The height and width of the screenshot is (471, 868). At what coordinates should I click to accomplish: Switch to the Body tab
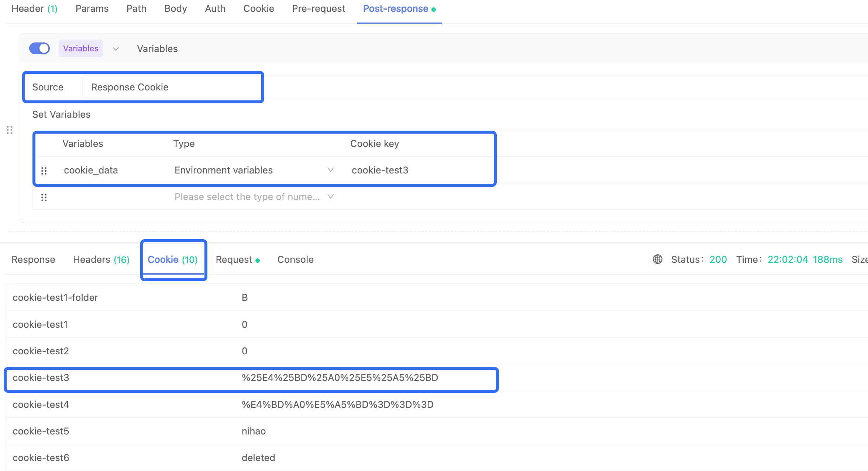pyautogui.click(x=176, y=8)
